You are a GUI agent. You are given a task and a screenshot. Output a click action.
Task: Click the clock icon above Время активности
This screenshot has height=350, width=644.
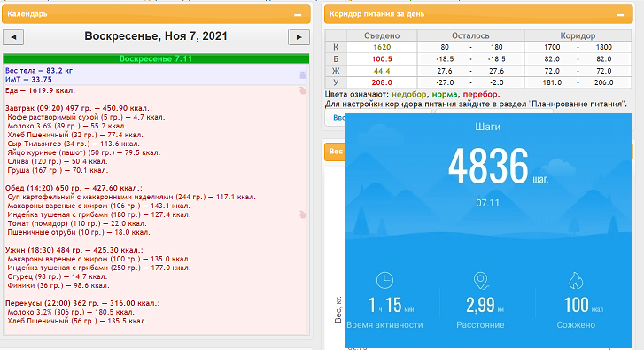[384, 280]
